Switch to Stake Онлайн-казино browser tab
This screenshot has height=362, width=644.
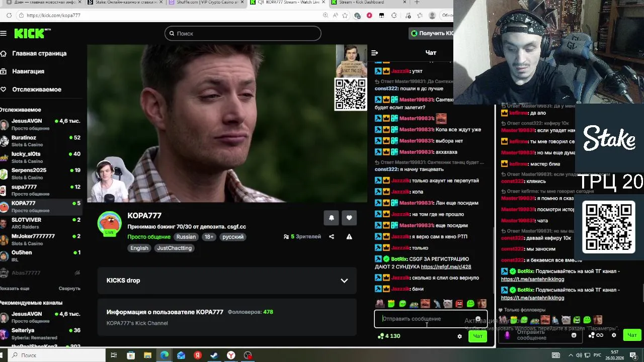[x=125, y=3]
